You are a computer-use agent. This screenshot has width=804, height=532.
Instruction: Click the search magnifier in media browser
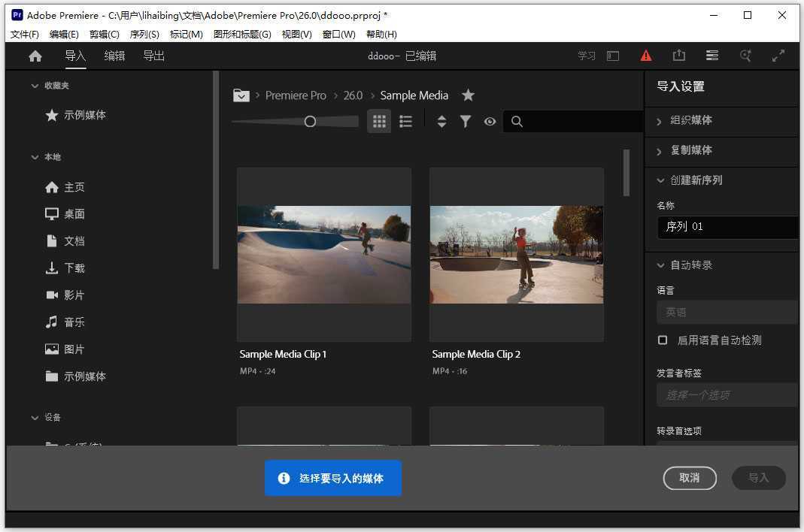(x=517, y=121)
